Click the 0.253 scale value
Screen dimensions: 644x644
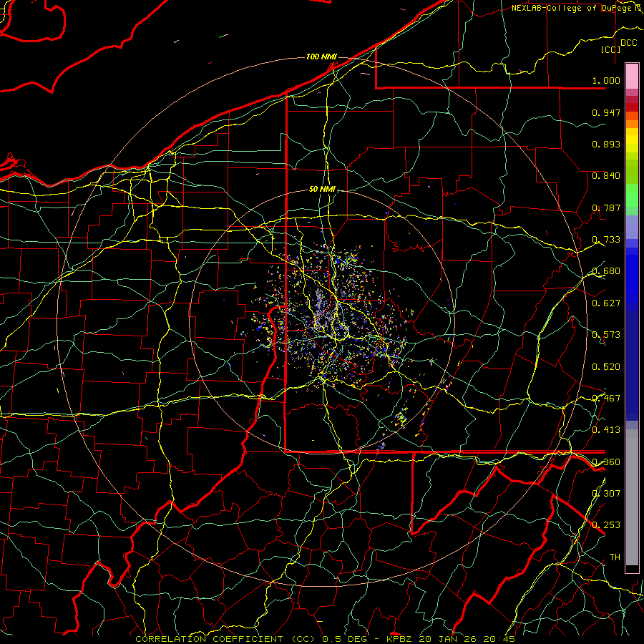(x=606, y=525)
